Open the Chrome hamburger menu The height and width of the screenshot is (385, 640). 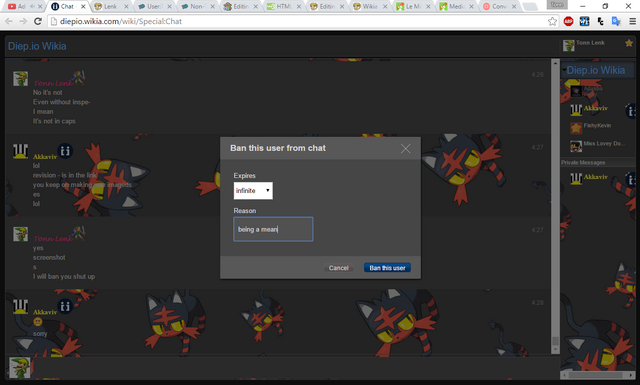pyautogui.click(x=632, y=21)
